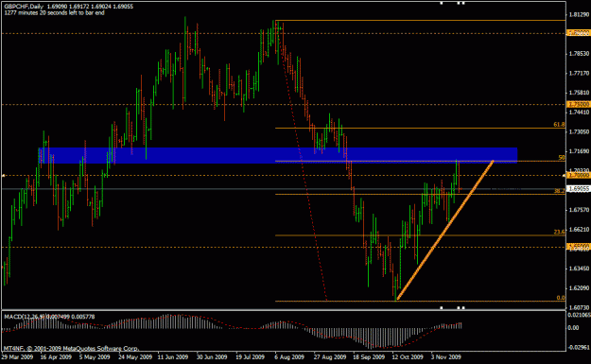Image resolution: width=591 pixels, height=364 pixels.
Task: Click the 1.77170 price scale value
Action: 579,73
